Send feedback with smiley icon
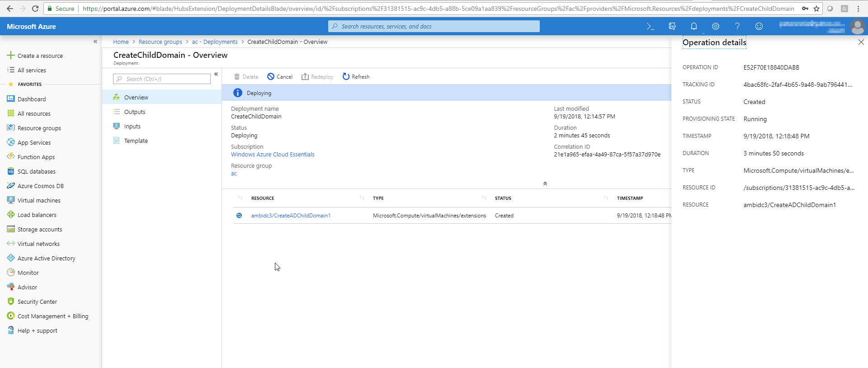868x368 pixels. [x=759, y=26]
